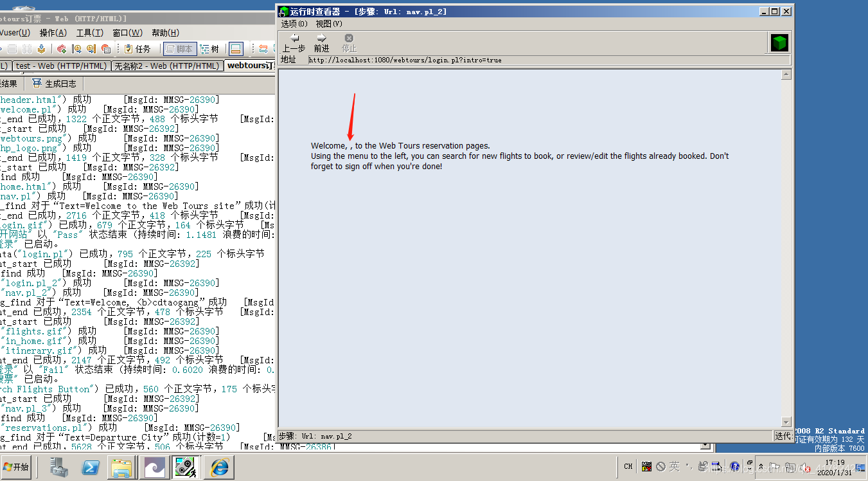The width and height of the screenshot is (868, 481).
Task: Open the 帮助(H) menu in VuGen
Action: [165, 33]
